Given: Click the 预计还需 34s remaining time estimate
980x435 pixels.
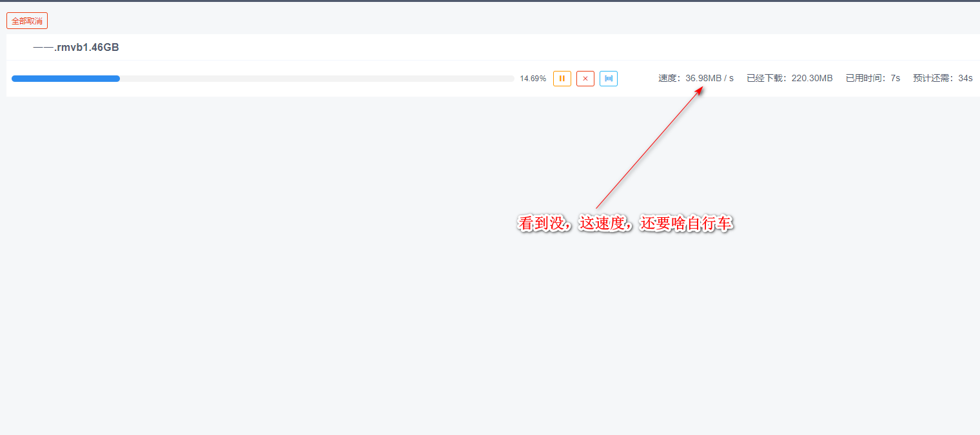Looking at the screenshot, I should [942, 77].
